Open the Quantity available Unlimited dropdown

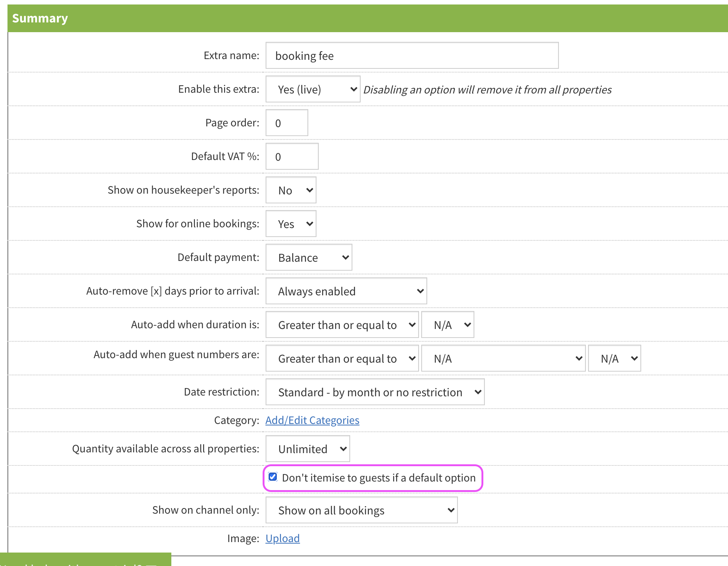[x=308, y=449]
